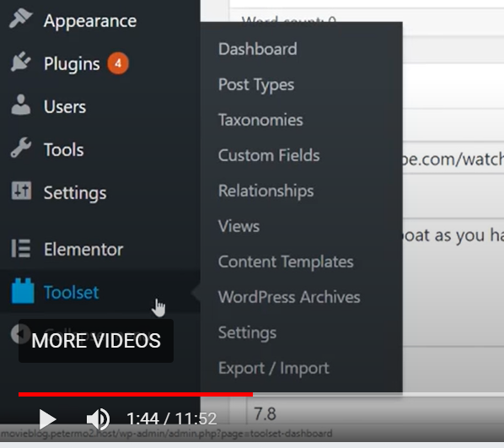
Task: Click the Tools wrench icon
Action: click(20, 148)
